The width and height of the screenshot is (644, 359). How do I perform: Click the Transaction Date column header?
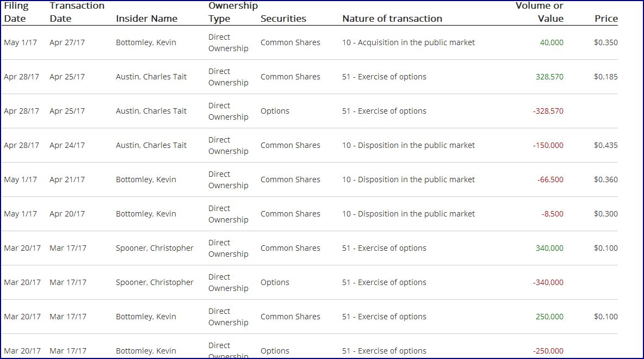(77, 12)
